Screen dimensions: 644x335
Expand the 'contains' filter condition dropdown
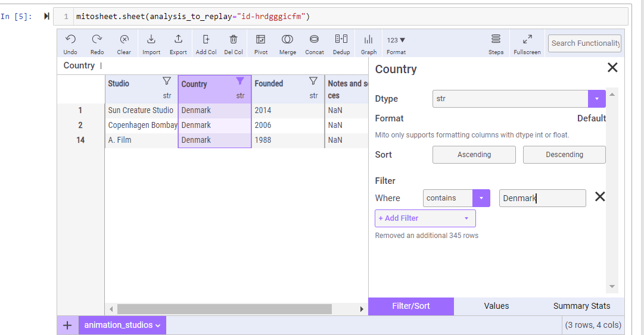click(x=481, y=198)
